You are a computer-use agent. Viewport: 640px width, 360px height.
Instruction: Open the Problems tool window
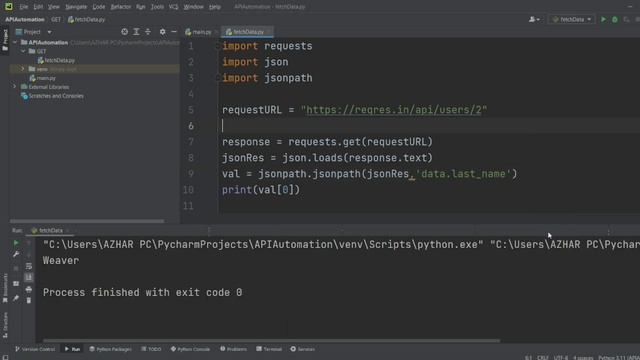[x=233, y=349]
